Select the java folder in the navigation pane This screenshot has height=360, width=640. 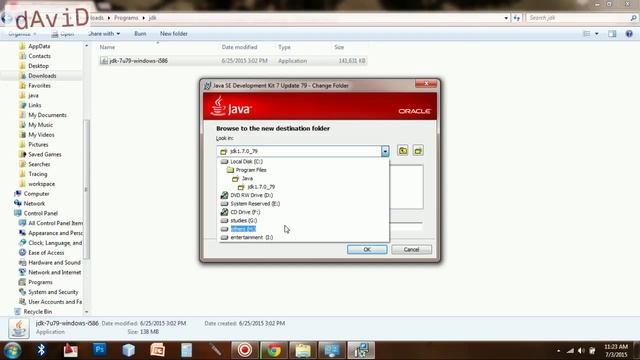pyautogui.click(x=33, y=96)
